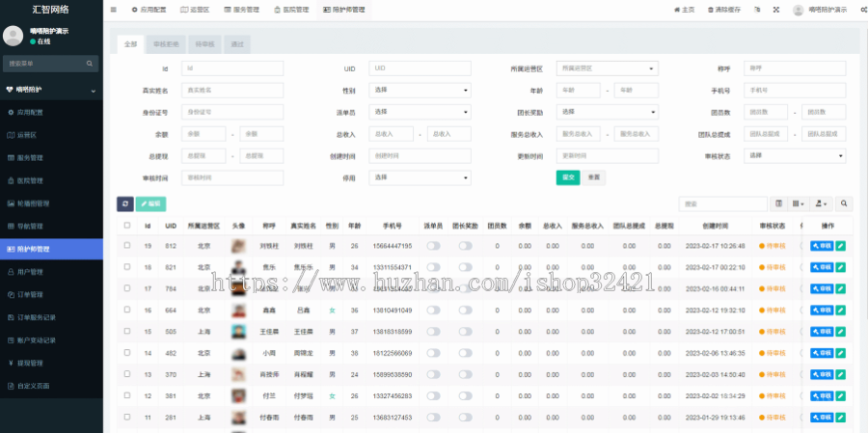
Task: Collapse sidebar with the hamburger icon
Action: point(113,10)
